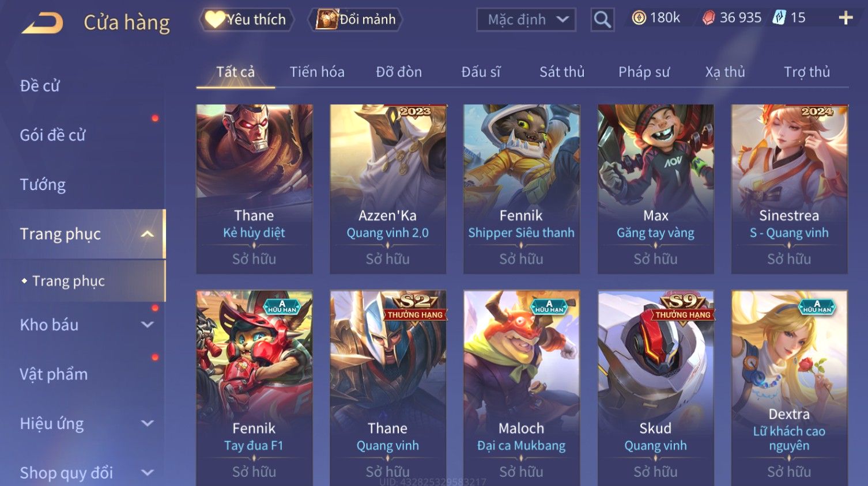This screenshot has height=486, width=868.
Task: Open Yêu thích heart favorites
Action: [247, 20]
